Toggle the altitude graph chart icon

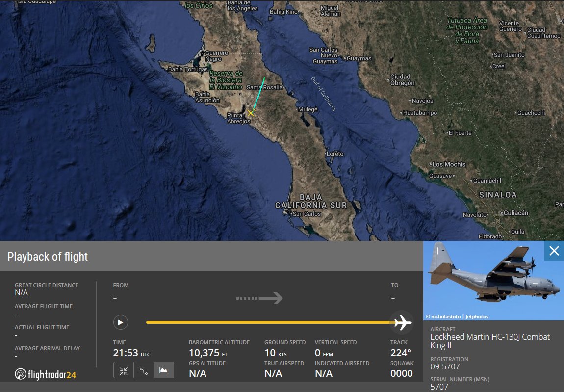(164, 371)
